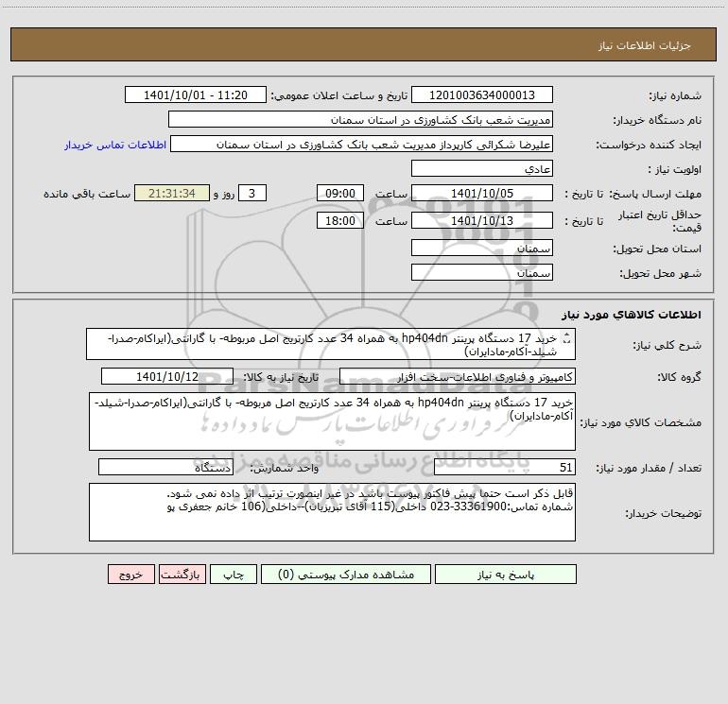Click the label 'تاریخ نیاز به کالا:'
This screenshot has width=728, height=704.
282,377
